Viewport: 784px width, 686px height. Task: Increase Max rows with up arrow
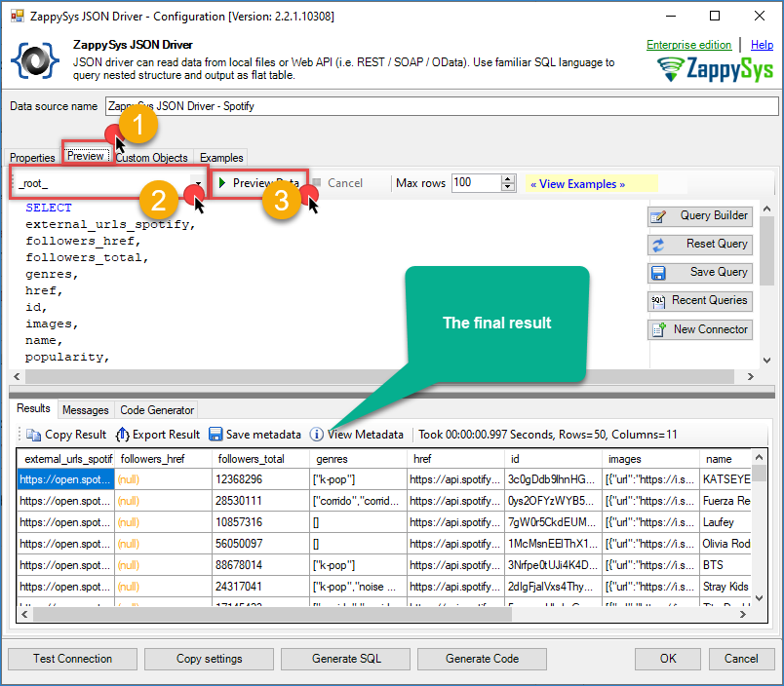(x=508, y=179)
